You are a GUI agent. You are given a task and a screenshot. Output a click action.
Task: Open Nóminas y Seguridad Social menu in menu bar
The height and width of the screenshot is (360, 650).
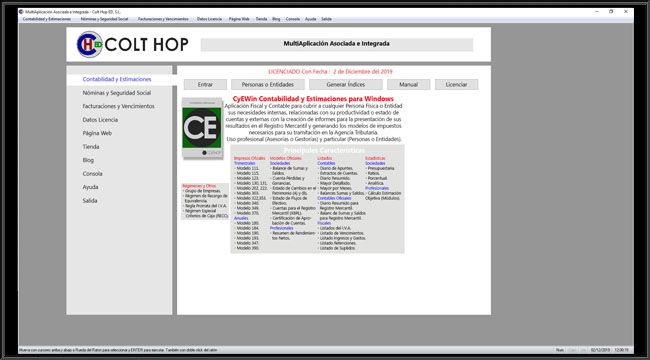pyautogui.click(x=104, y=19)
